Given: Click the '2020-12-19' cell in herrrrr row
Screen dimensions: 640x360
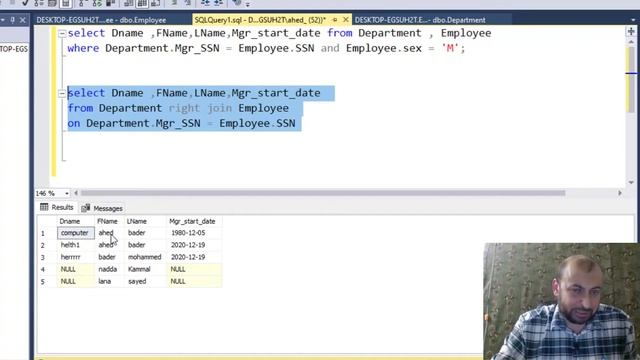Looking at the screenshot, I should (194, 257).
